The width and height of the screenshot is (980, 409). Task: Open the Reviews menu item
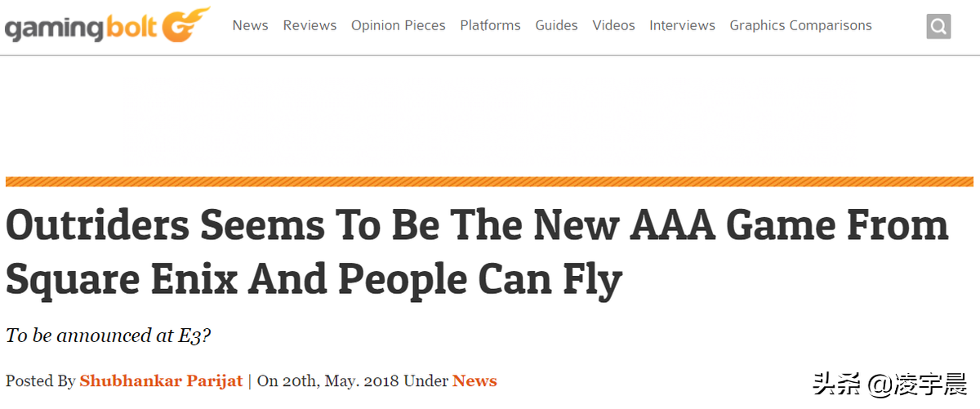[310, 25]
